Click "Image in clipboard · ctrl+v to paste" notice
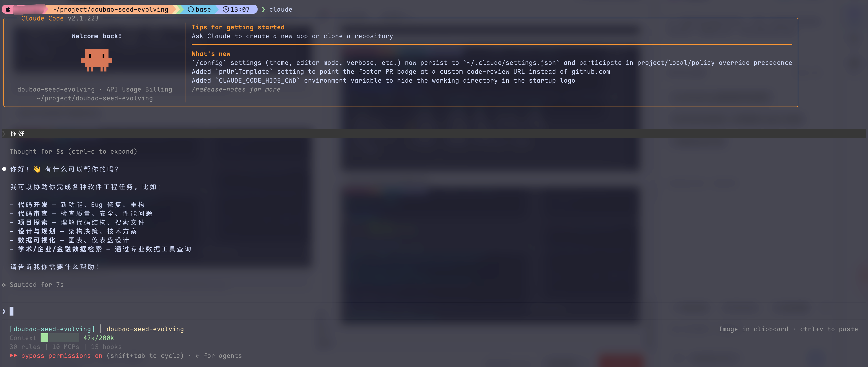Screen dimensions: 868x367 (788, 329)
